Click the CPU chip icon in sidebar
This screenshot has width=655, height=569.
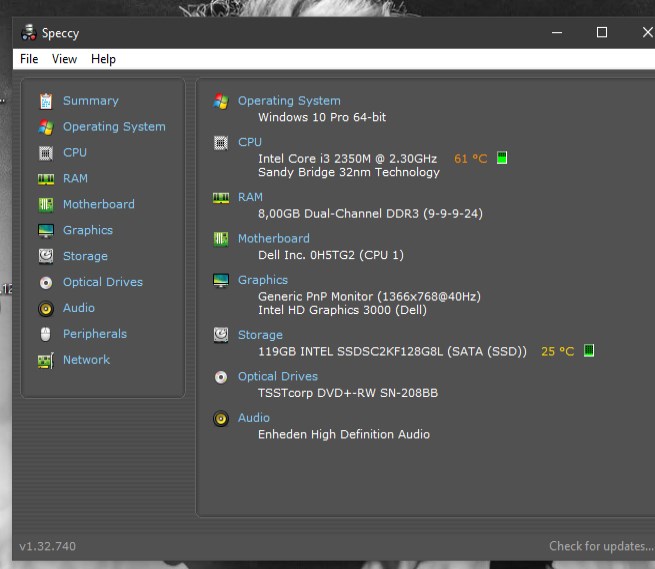(x=46, y=153)
